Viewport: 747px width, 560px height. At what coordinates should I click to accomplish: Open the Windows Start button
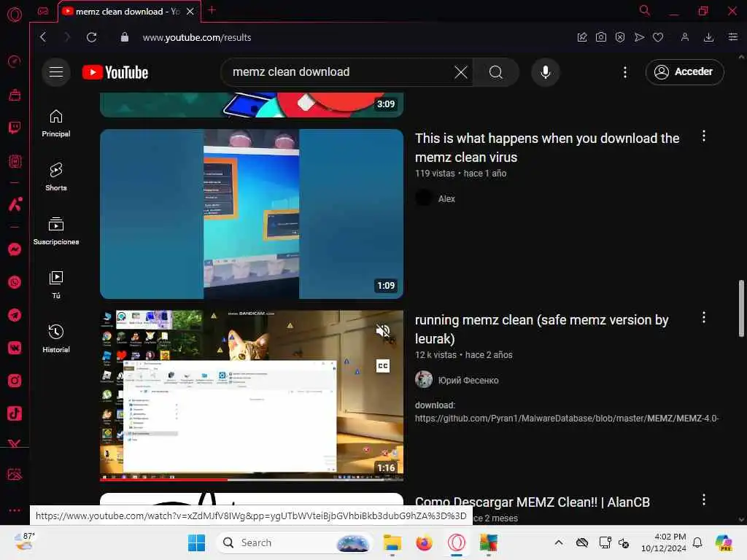pos(196,542)
